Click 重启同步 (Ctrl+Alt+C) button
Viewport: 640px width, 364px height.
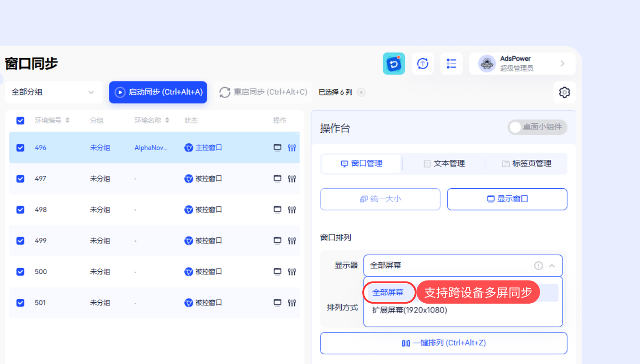[264, 92]
